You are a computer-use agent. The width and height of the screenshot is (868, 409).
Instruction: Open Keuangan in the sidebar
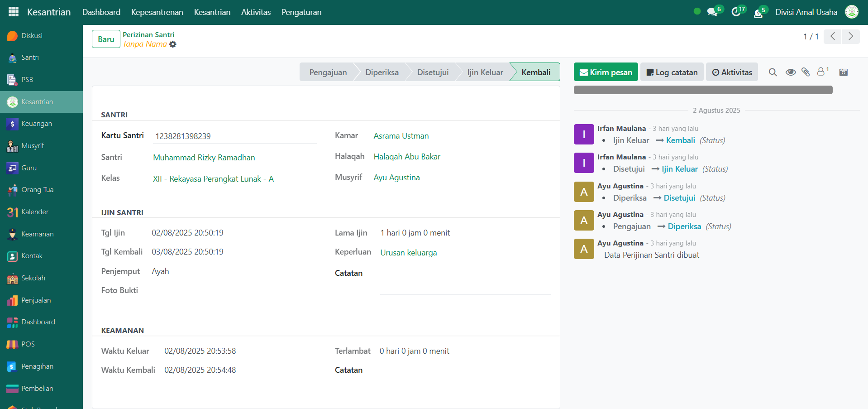[37, 124]
